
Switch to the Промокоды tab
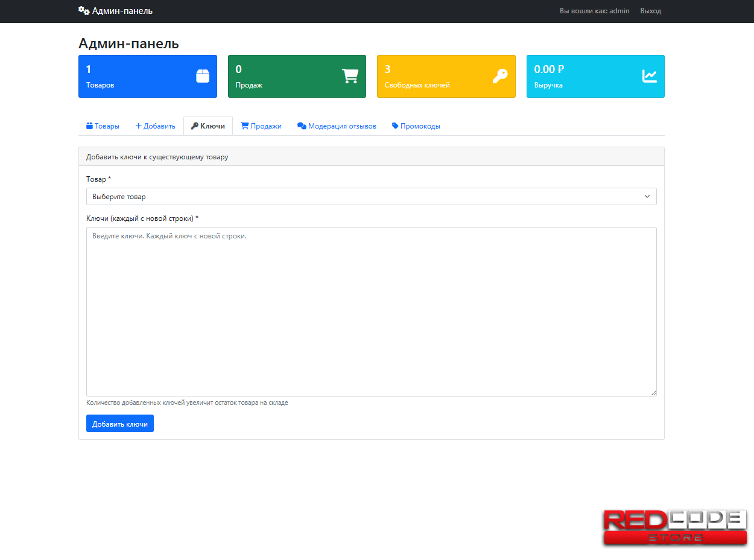(416, 126)
